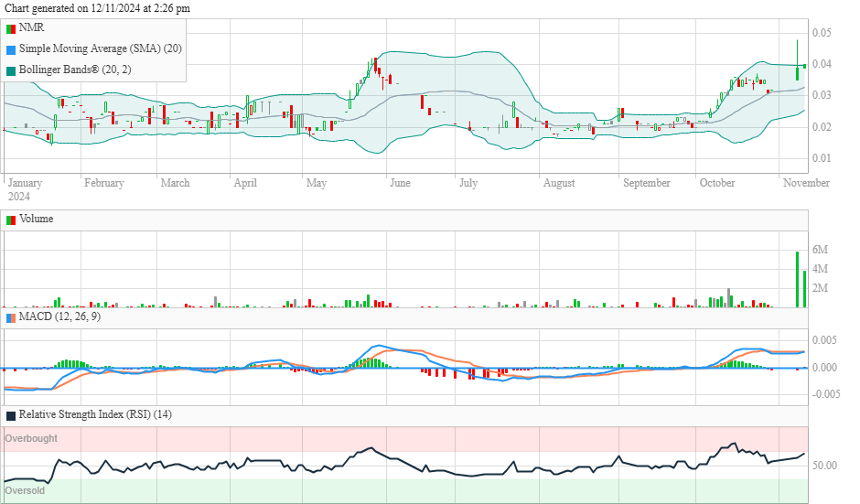Click the January 2024 axis label
This screenshot has height=504, width=860.
25,189
